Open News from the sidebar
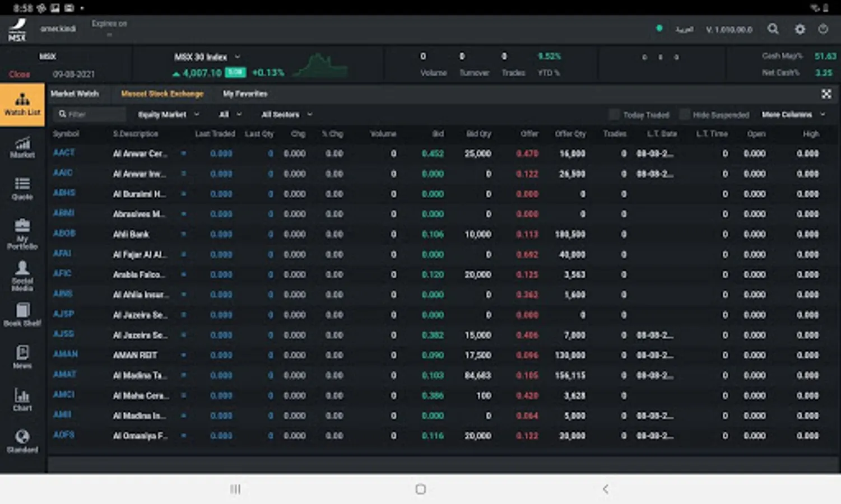Image resolution: width=841 pixels, height=504 pixels. pos(22,357)
